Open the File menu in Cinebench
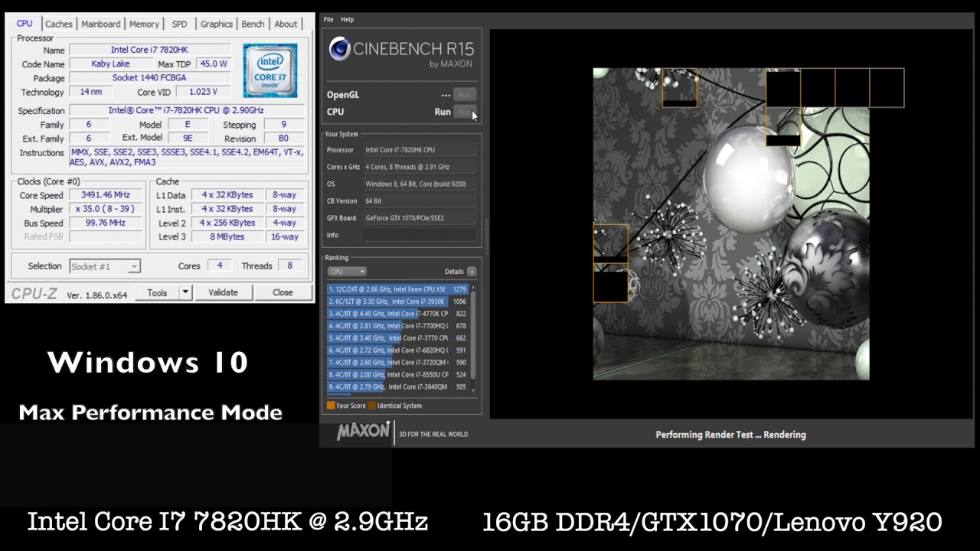 coord(328,19)
